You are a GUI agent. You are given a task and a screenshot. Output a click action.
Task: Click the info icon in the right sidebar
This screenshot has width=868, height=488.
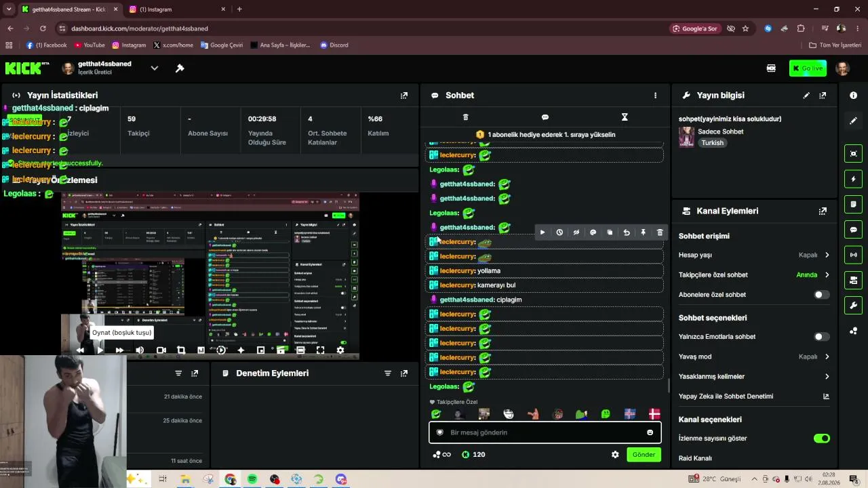point(853,96)
